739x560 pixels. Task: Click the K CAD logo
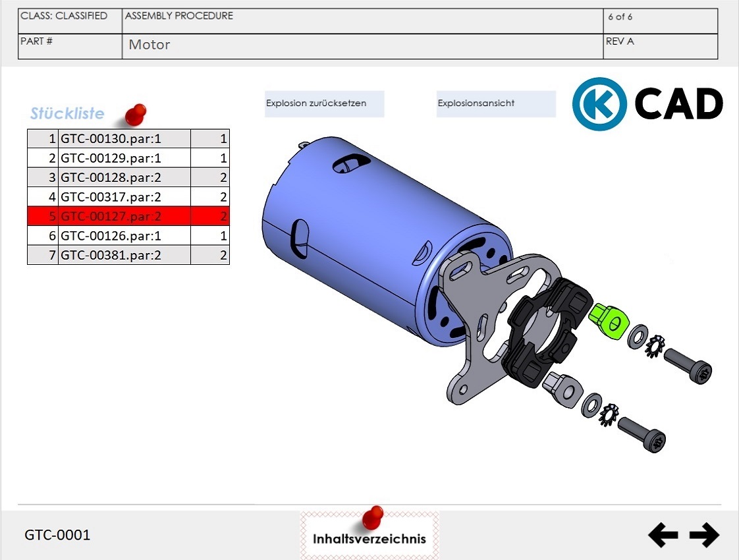(x=647, y=104)
